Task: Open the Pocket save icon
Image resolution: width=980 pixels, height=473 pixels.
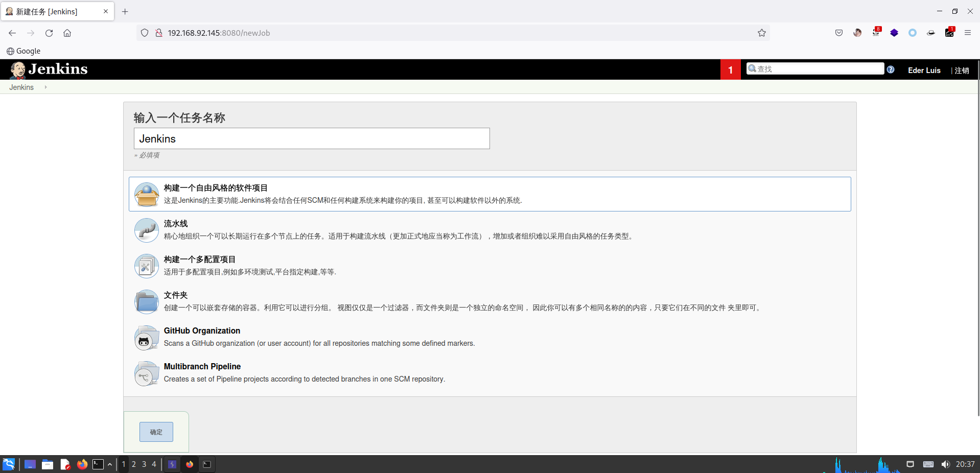Action: pos(839,33)
